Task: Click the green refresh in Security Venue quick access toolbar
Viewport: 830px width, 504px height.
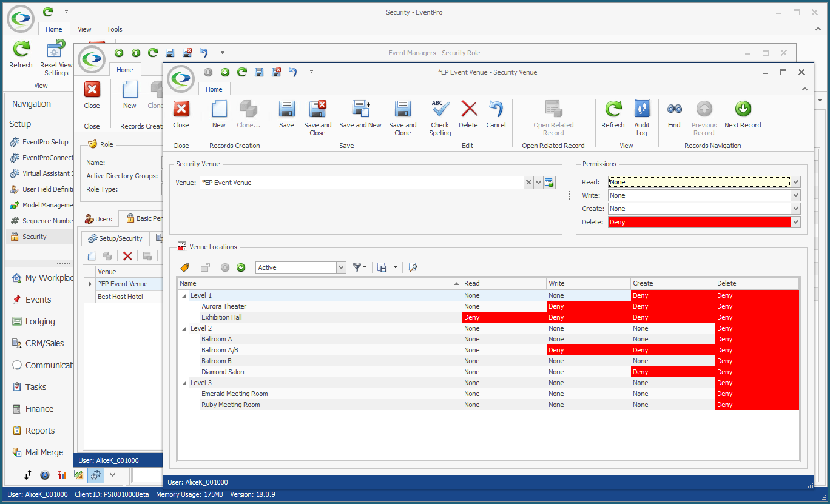Action: tap(242, 72)
